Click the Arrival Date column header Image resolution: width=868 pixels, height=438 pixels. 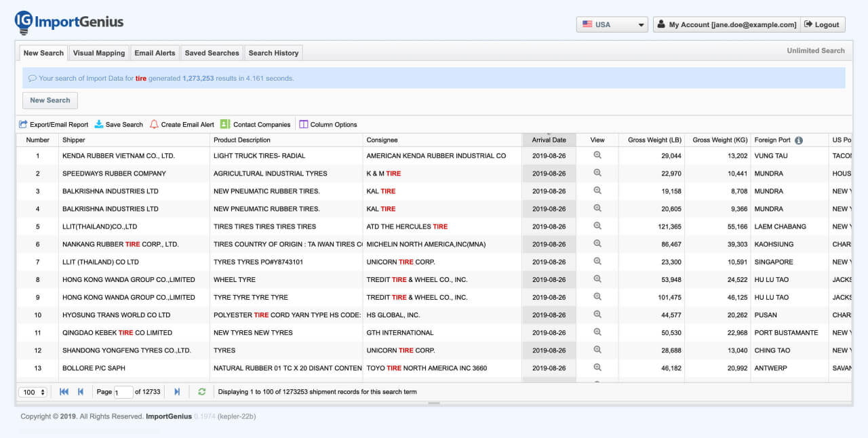[x=548, y=140]
